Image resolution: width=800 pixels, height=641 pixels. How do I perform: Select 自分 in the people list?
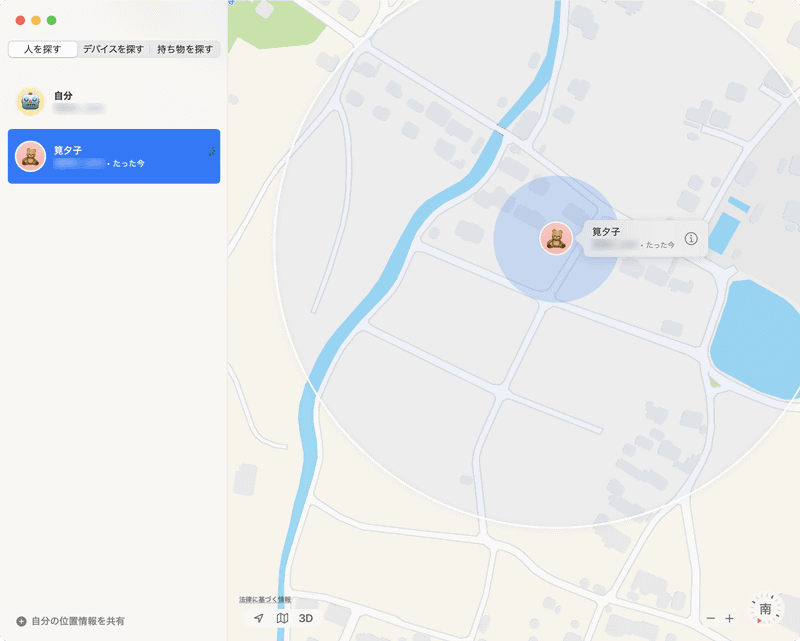pos(114,102)
